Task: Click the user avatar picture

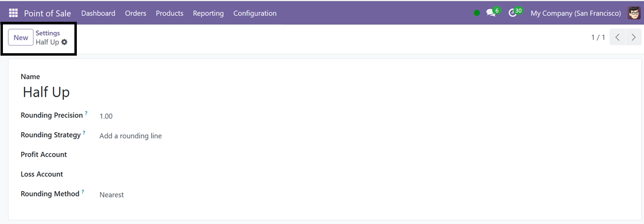Action: pos(634,13)
